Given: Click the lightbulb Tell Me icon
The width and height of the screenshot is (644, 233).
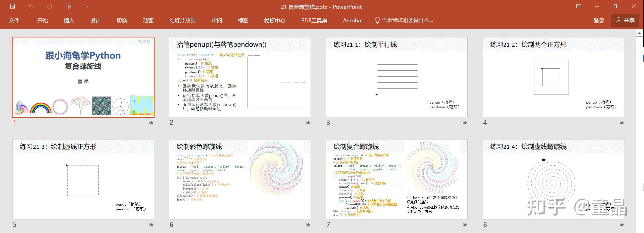Looking at the screenshot, I should pos(377,20).
